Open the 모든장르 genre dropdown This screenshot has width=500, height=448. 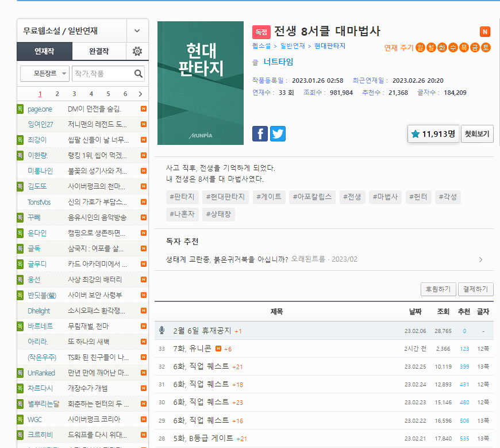45,74
